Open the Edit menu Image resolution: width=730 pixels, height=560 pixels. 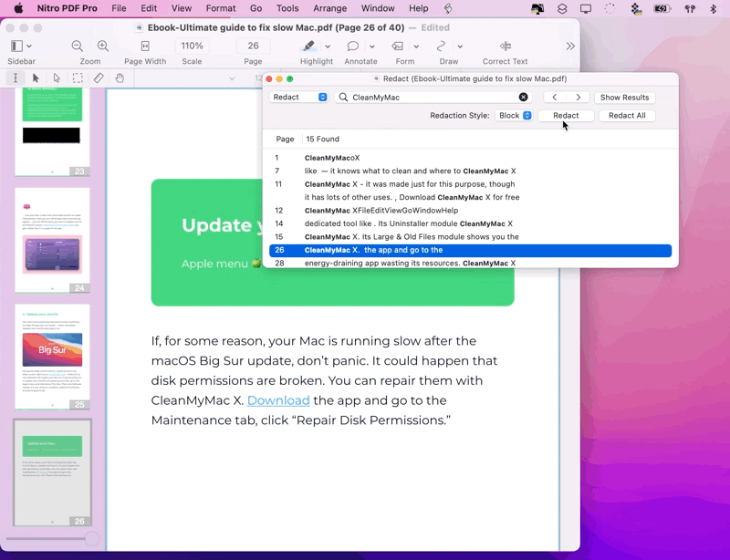click(x=149, y=8)
